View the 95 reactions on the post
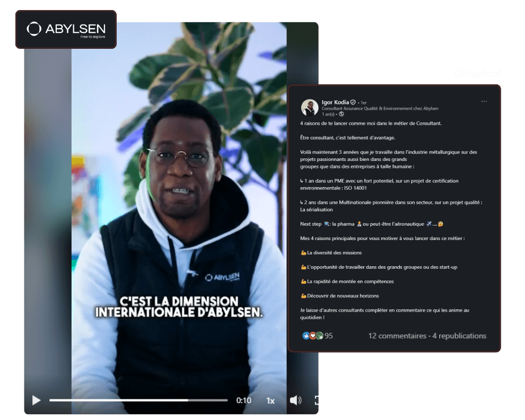Viewport: 525px width, 420px height. [328, 336]
